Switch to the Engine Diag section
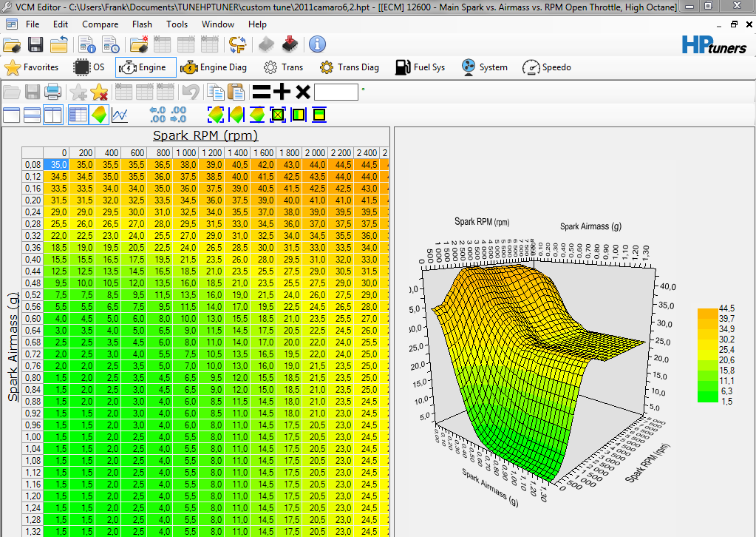The height and width of the screenshot is (537, 756). click(214, 67)
